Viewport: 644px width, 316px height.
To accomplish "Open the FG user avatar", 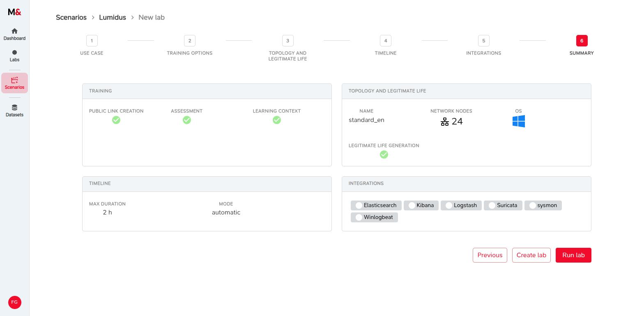I will point(15,302).
